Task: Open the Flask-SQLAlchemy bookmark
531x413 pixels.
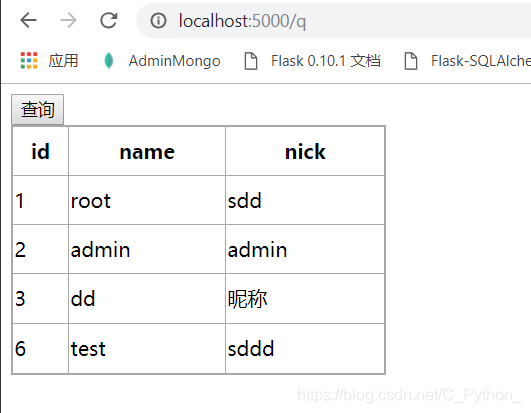Action: point(481,61)
